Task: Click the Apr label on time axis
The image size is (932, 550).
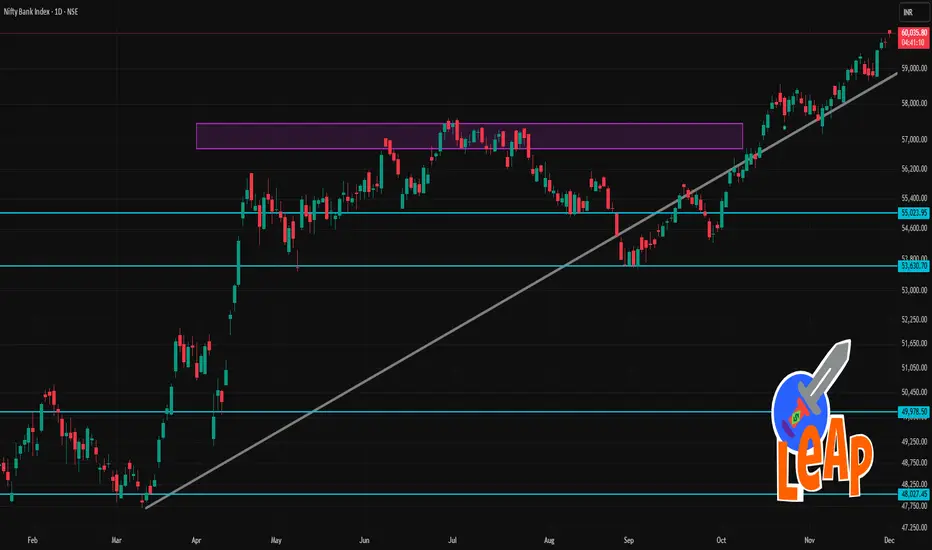Action: [196, 540]
